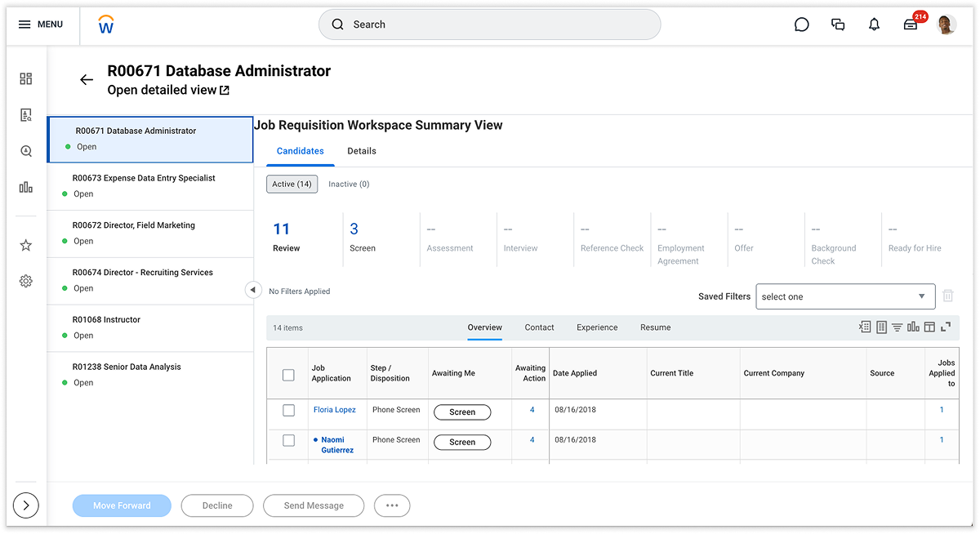The width and height of the screenshot is (980, 534).
Task: Open the grid filter icon
Action: point(898,327)
